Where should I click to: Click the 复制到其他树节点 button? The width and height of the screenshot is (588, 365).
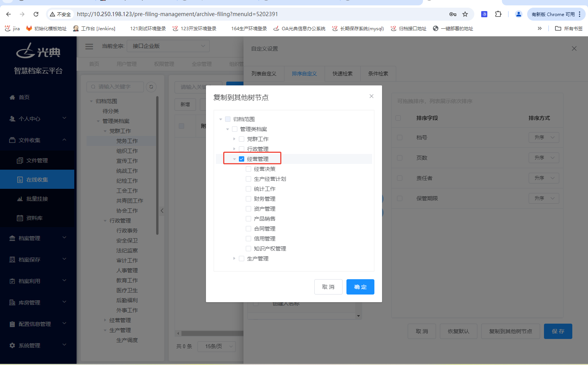tap(511, 331)
